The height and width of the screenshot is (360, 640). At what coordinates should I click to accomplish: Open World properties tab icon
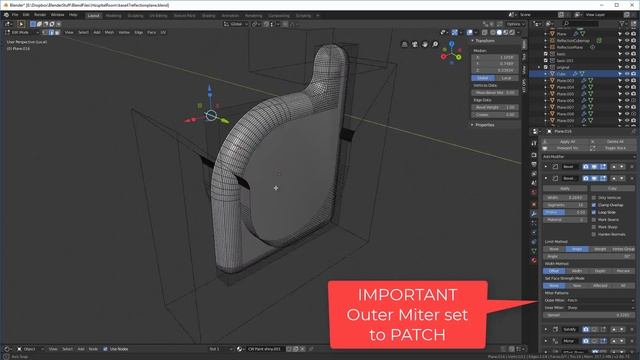click(534, 192)
